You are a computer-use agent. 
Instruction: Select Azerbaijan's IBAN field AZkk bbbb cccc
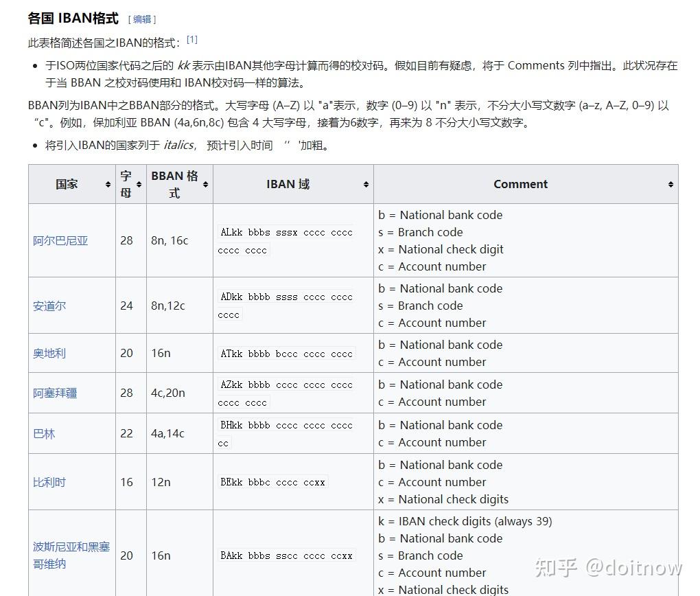pyautogui.click(x=285, y=393)
